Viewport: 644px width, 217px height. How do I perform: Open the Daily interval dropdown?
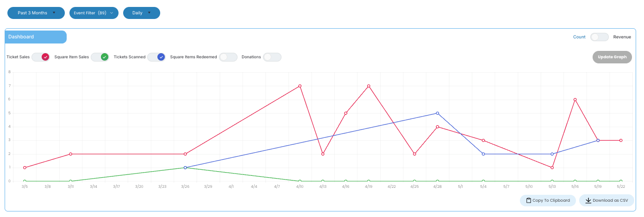(x=141, y=13)
